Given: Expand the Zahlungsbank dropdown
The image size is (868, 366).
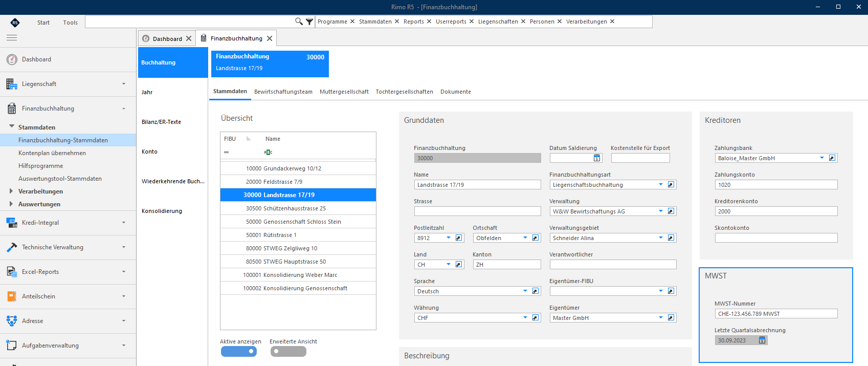Looking at the screenshot, I should coord(822,158).
